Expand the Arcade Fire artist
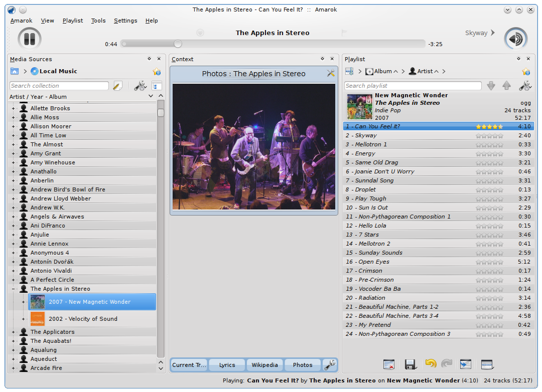542x392 pixels. [14, 368]
